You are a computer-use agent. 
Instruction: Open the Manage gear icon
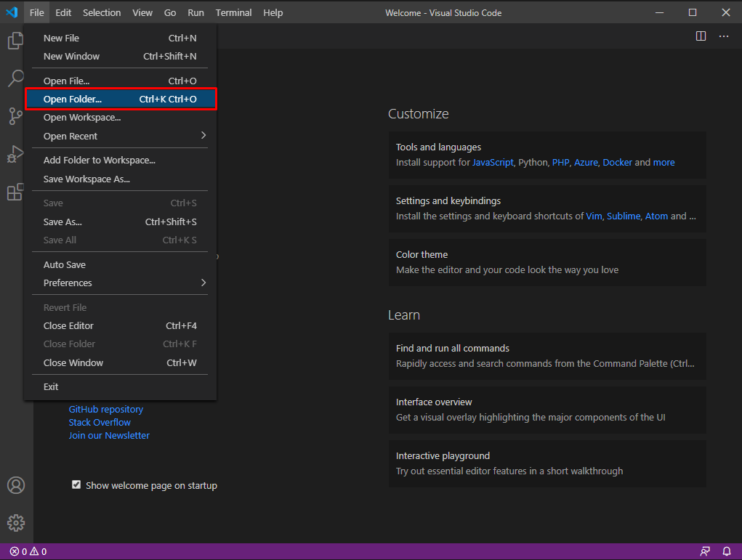15,523
